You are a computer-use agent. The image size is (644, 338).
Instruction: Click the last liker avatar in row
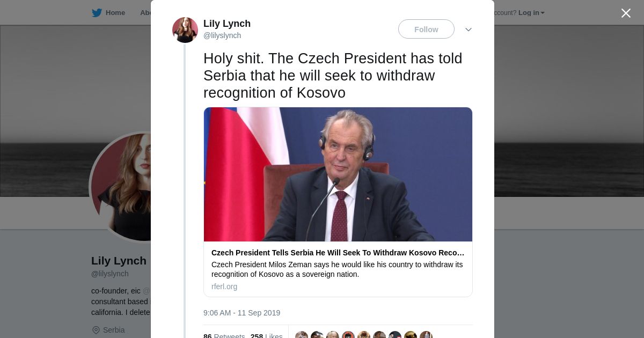tap(426, 335)
